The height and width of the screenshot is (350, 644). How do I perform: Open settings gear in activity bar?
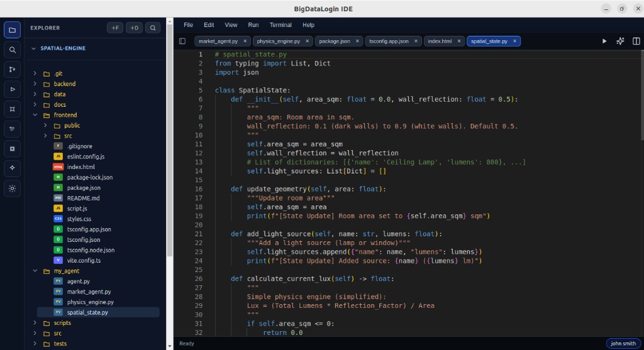pos(13,189)
